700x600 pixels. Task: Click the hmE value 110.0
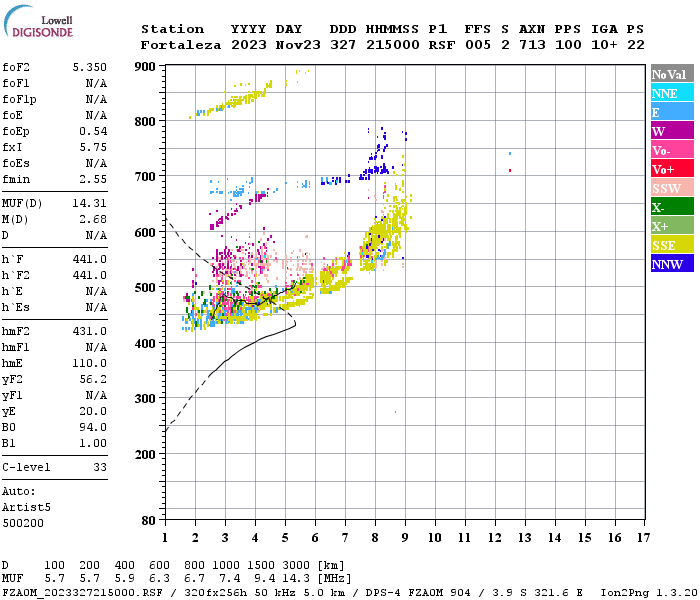[x=89, y=363]
